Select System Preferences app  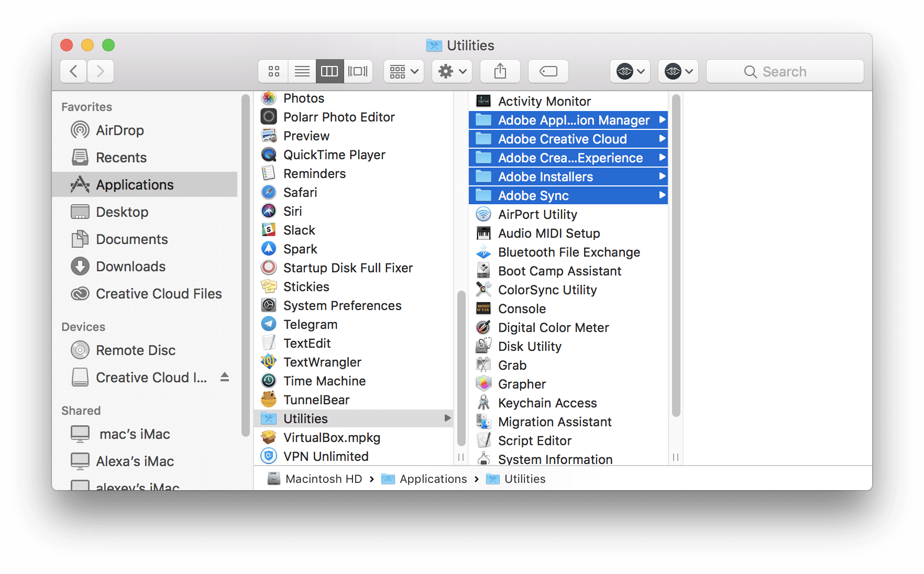click(x=354, y=305)
